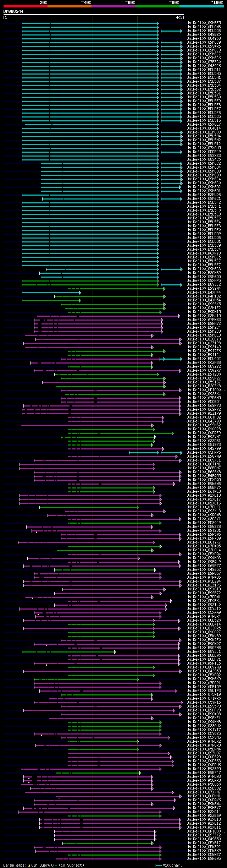The width and height of the screenshot is (227, 868).
Task: Open hit UniRef100_Q9M6C9
Action: 204,42
